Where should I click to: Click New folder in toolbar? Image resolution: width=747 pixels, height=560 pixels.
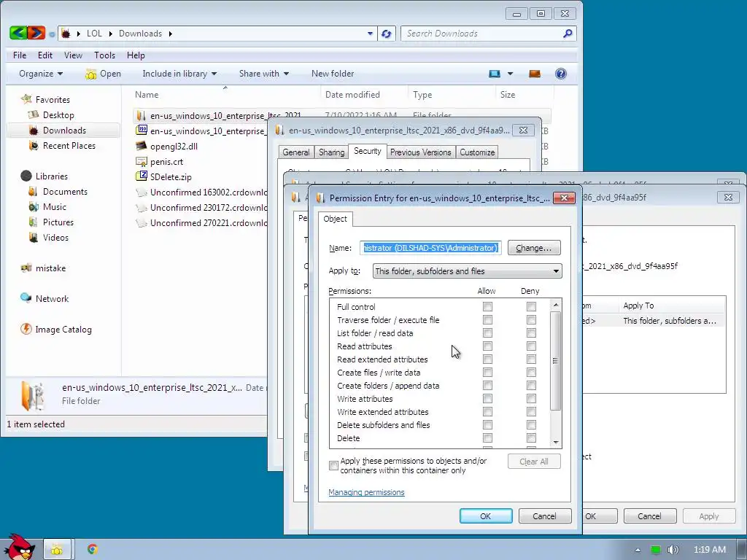point(333,74)
